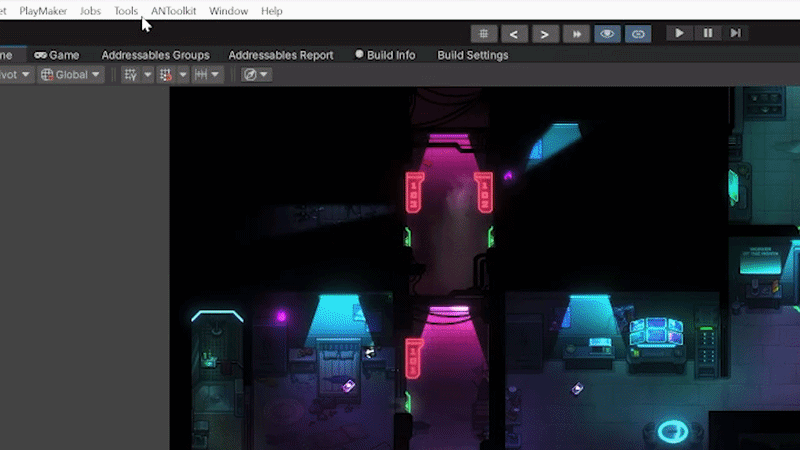Expand the snap increment dropdown arrow
This screenshot has height=450, width=800.
(182, 75)
